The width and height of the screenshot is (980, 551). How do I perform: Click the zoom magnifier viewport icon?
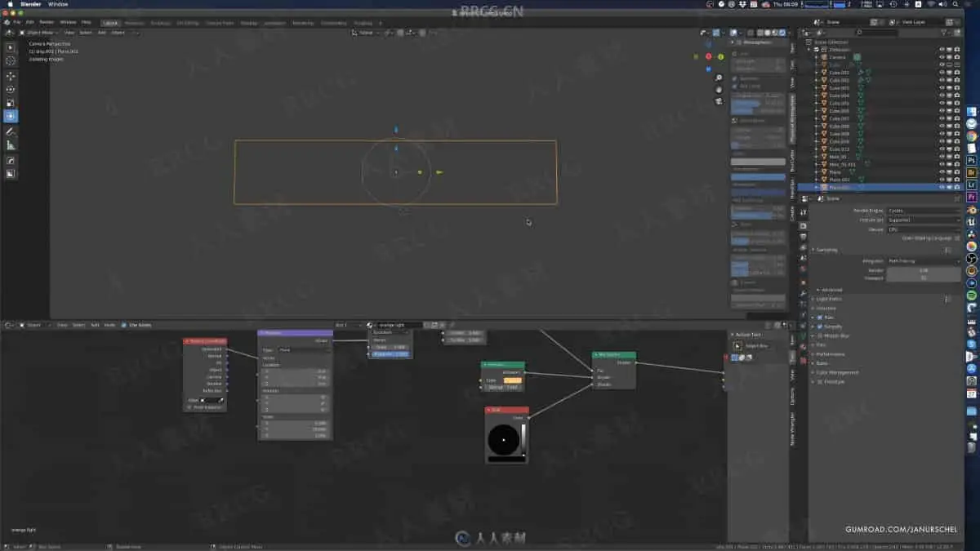pyautogui.click(x=719, y=78)
